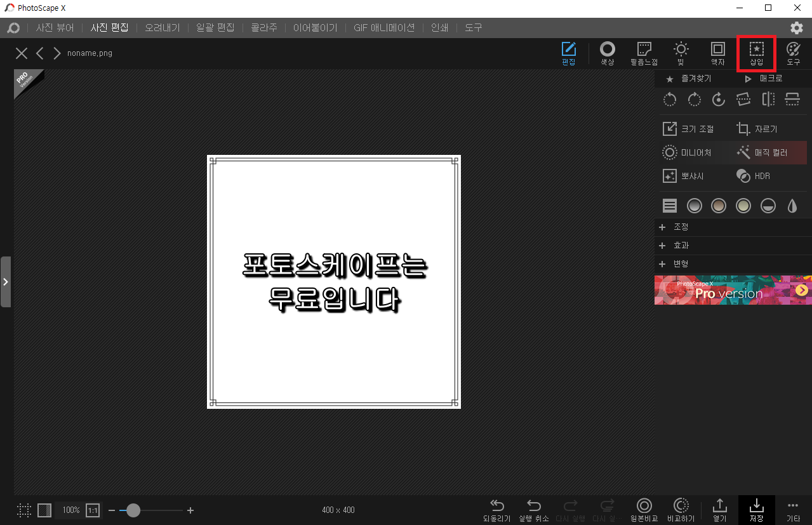Click the 100% zoom value
The height and width of the screenshot is (525, 812).
click(71, 510)
